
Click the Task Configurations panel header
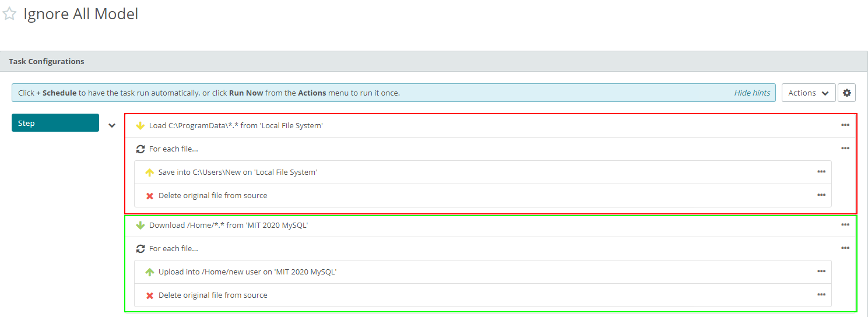point(434,61)
